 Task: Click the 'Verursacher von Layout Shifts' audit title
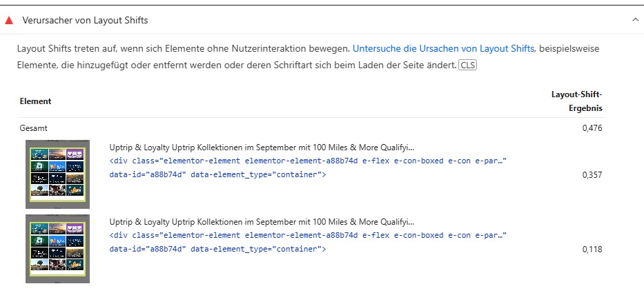click(x=86, y=21)
